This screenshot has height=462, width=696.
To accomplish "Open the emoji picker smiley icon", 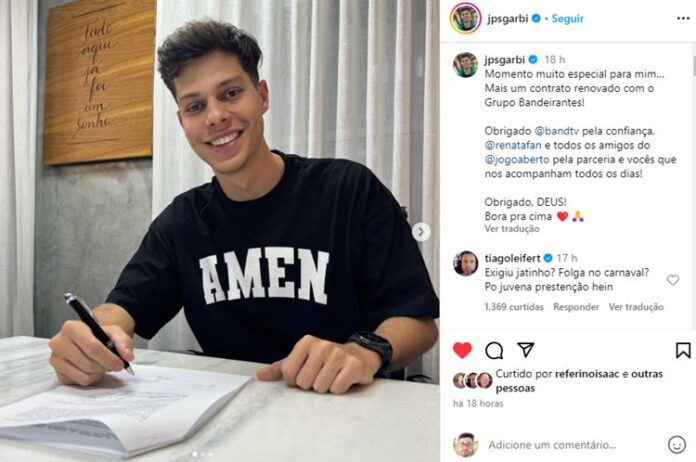I will pos(676,444).
